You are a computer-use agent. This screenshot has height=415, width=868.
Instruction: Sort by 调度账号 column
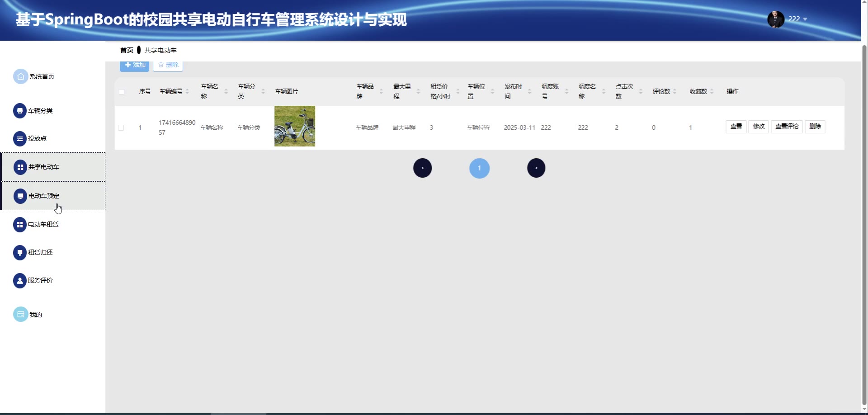(567, 91)
